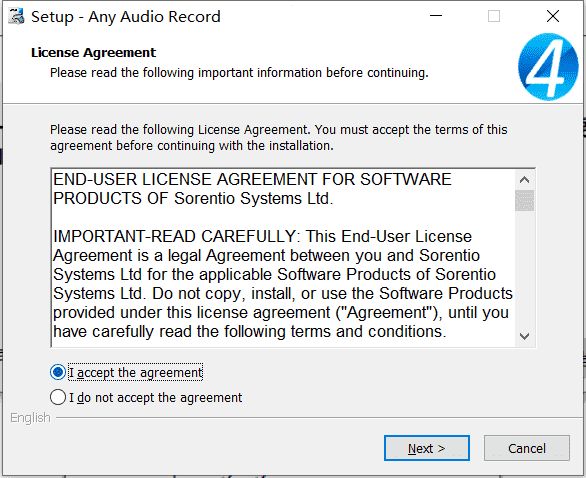586x478 pixels.
Task: Click the empty scrollbar track below the thumb
Action: click(x=524, y=269)
